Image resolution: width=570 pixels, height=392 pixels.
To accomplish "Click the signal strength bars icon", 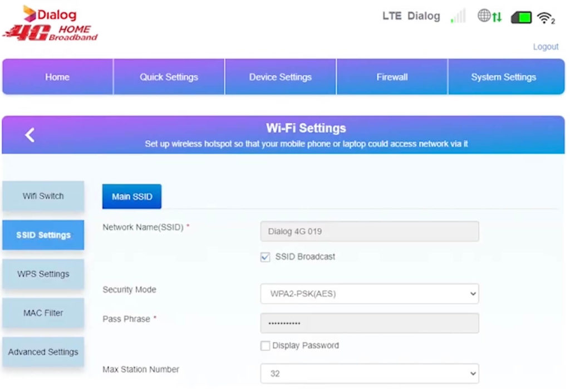I will (458, 17).
